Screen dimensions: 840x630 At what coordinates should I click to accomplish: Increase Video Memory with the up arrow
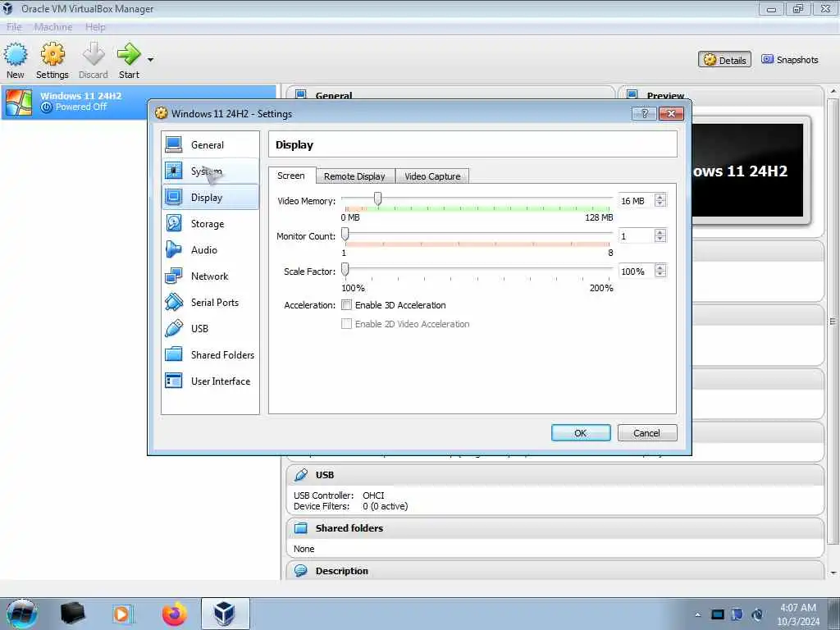(x=660, y=197)
